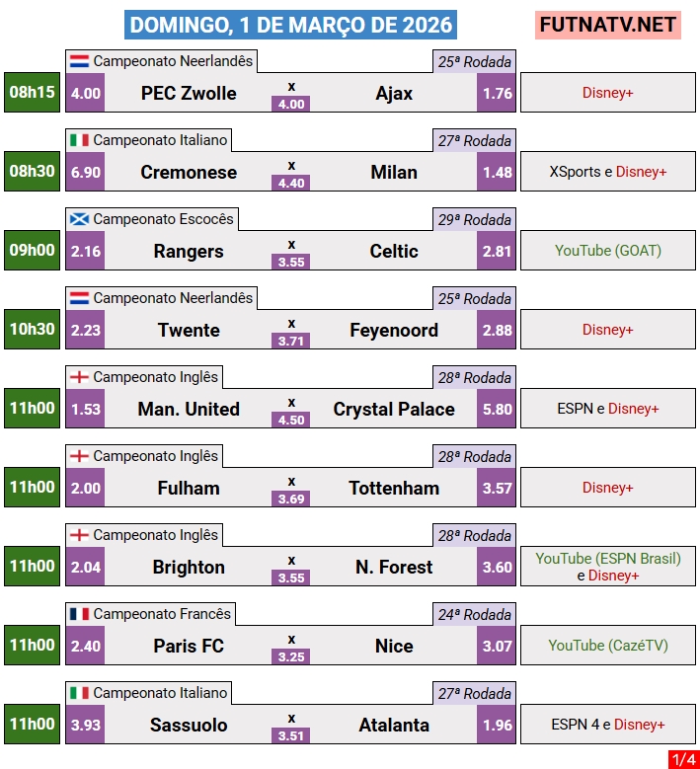The width and height of the screenshot is (700, 769).
Task: Click the date header Domingo, 1 de Março
Action: pyautogui.click(x=291, y=25)
